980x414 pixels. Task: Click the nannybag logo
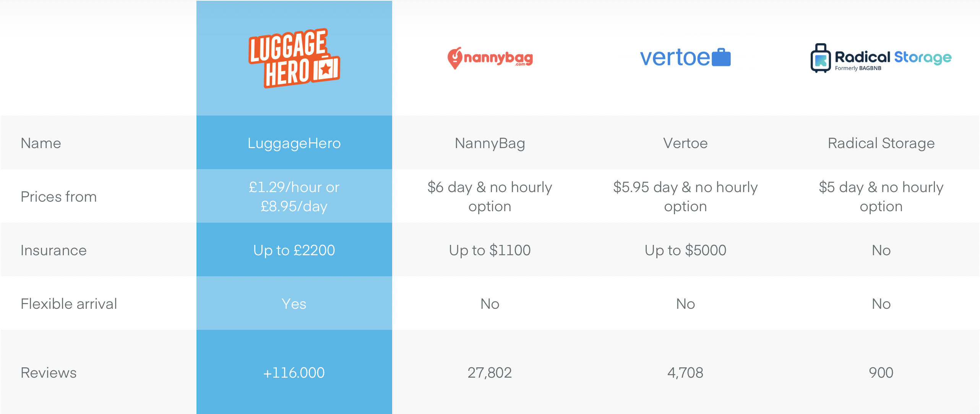click(490, 58)
